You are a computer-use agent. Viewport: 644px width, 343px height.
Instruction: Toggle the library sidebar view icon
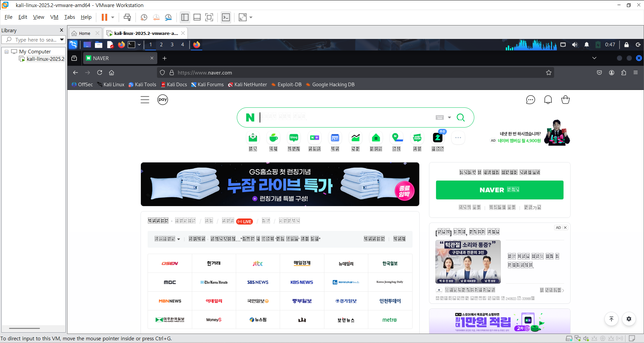[x=185, y=17]
